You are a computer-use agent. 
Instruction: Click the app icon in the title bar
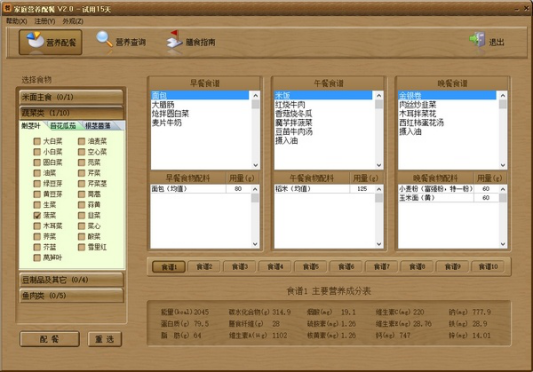[7, 8]
